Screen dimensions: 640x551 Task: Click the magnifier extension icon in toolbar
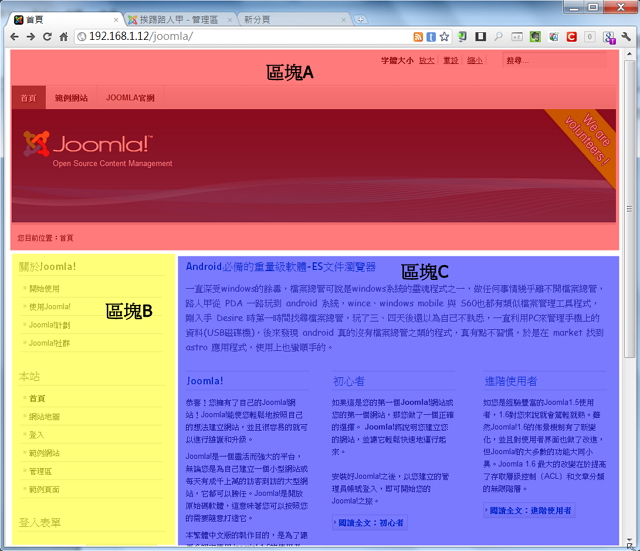coord(498,37)
